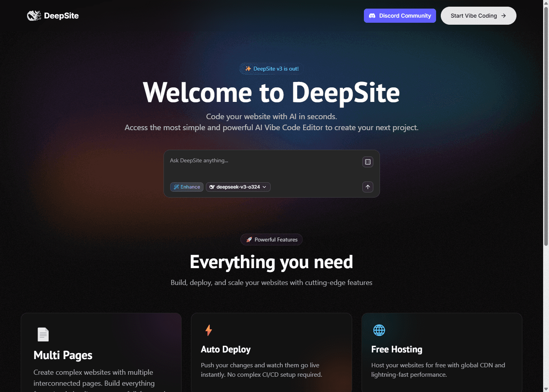Screen dimensions: 549x392
Task: Click the 'Push your changes' description text
Action: tap(262, 370)
